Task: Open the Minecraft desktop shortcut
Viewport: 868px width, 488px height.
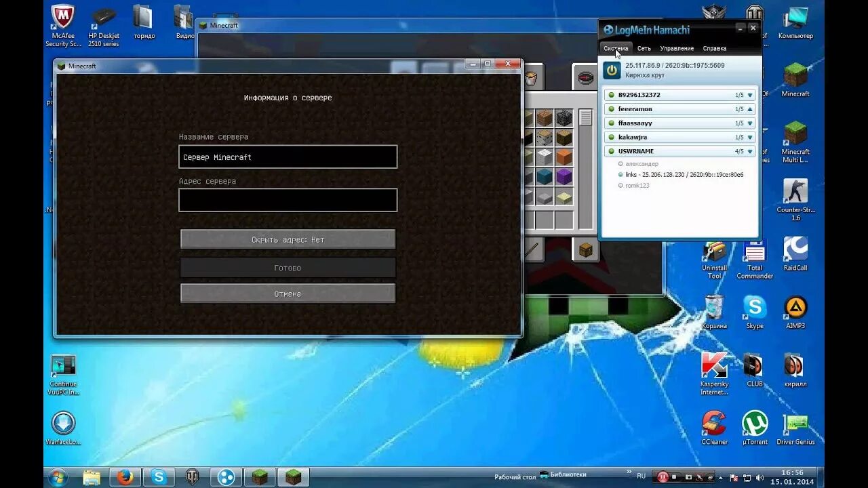Action: click(x=795, y=80)
